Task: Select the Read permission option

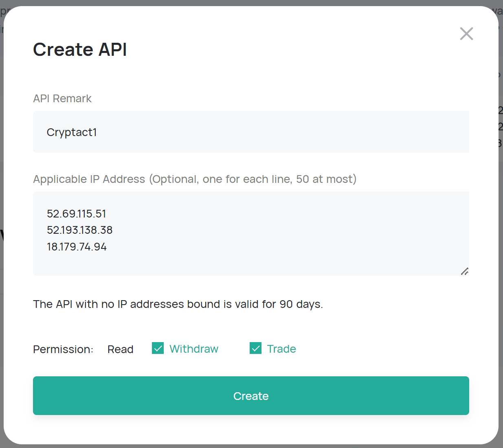Action: (120, 349)
